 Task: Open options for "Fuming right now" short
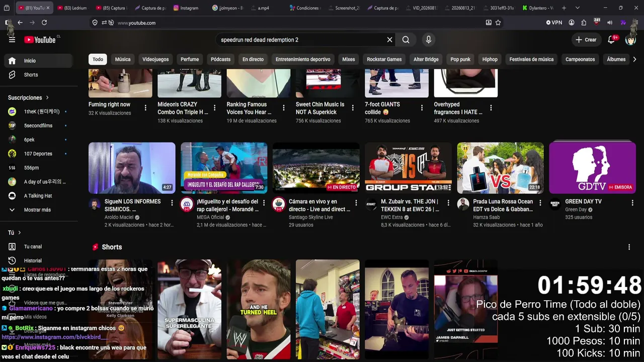(145, 108)
